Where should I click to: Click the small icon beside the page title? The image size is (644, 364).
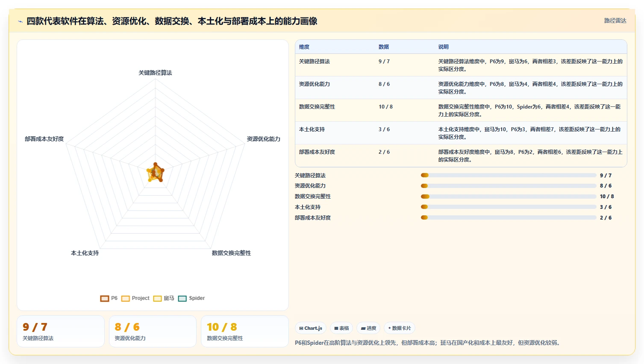click(x=20, y=21)
